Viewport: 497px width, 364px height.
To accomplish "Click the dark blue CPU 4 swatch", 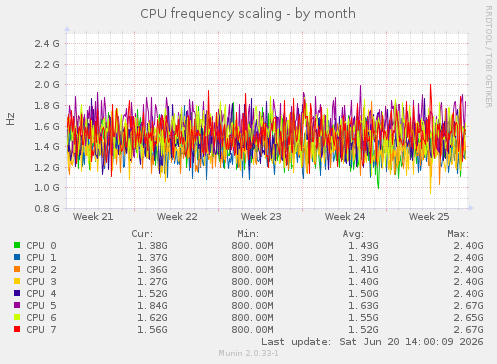I will [17, 293].
